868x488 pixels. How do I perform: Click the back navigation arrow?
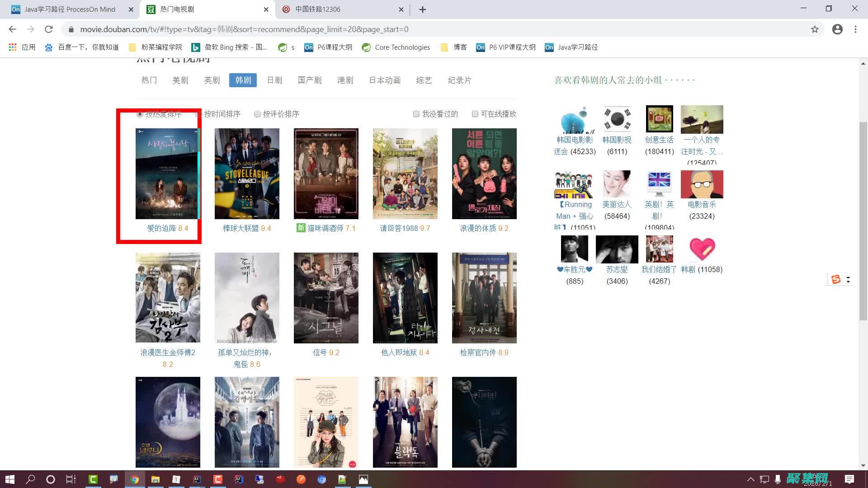[12, 29]
